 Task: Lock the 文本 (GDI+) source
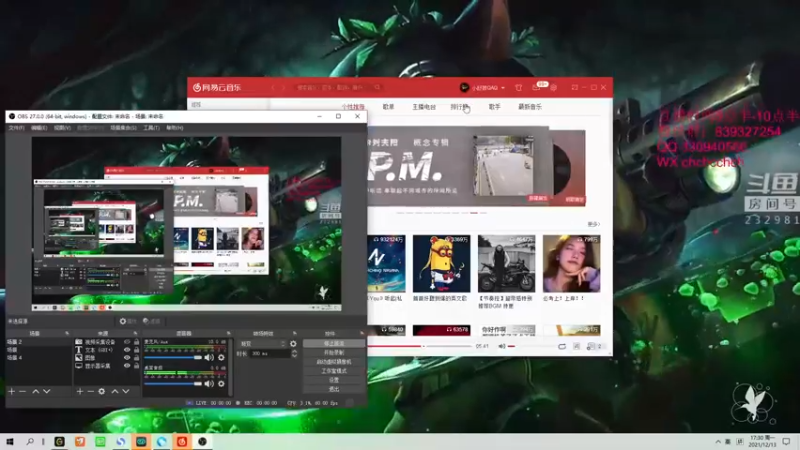tap(136, 350)
